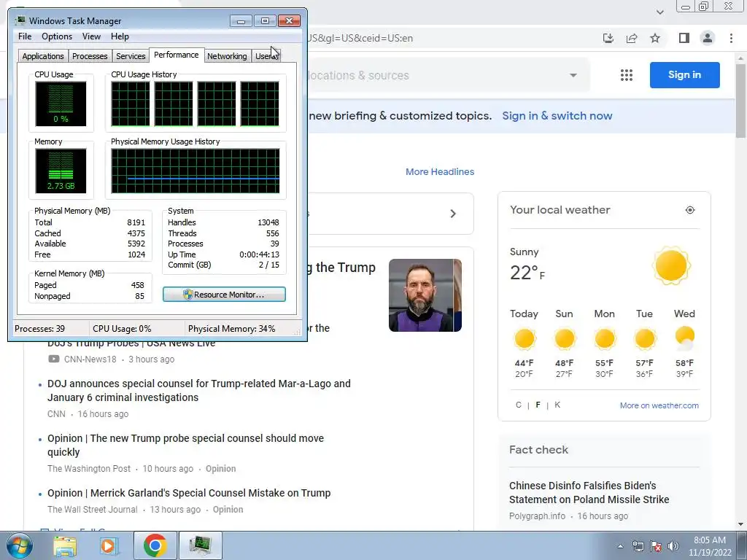This screenshot has width=747, height=560.
Task: Select the Performance tab
Action: [177, 55]
